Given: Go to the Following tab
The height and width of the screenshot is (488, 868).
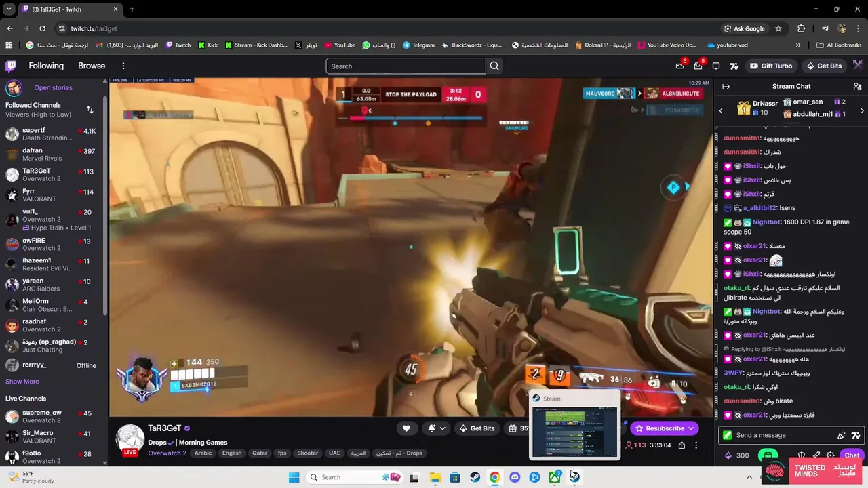Looking at the screenshot, I should click(x=46, y=66).
